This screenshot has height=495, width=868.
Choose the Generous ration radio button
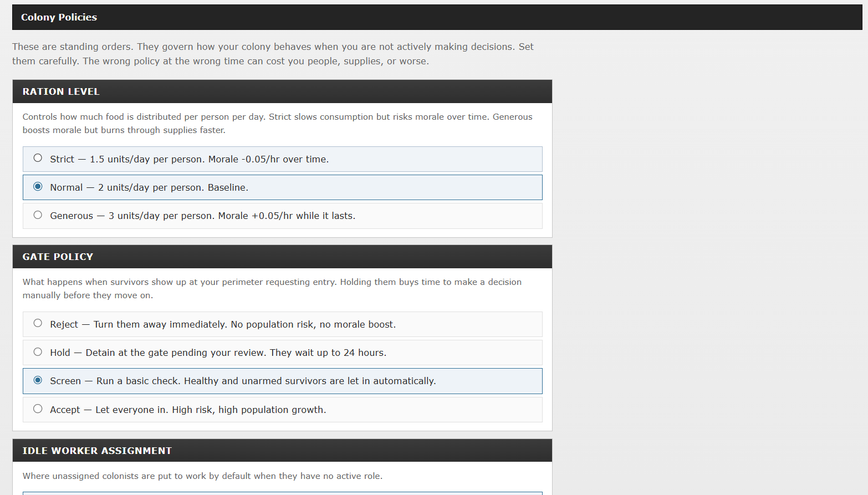[38, 215]
